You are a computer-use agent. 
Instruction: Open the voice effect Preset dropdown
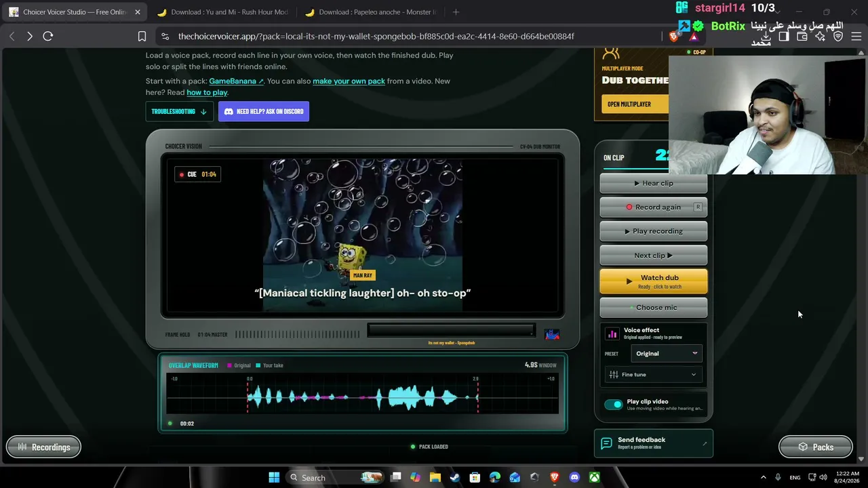667,353
